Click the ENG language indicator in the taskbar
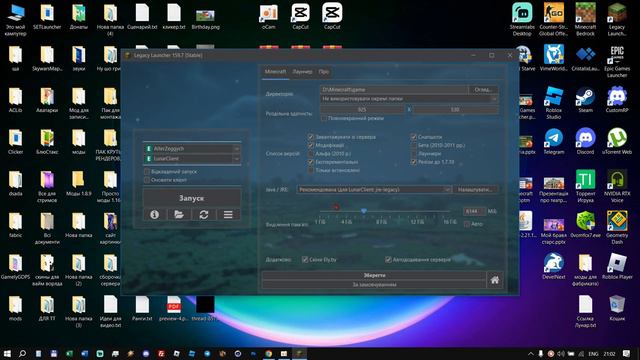 [x=593, y=354]
